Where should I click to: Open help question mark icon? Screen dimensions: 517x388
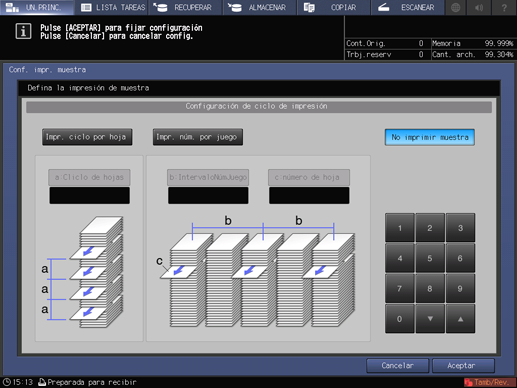point(504,7)
